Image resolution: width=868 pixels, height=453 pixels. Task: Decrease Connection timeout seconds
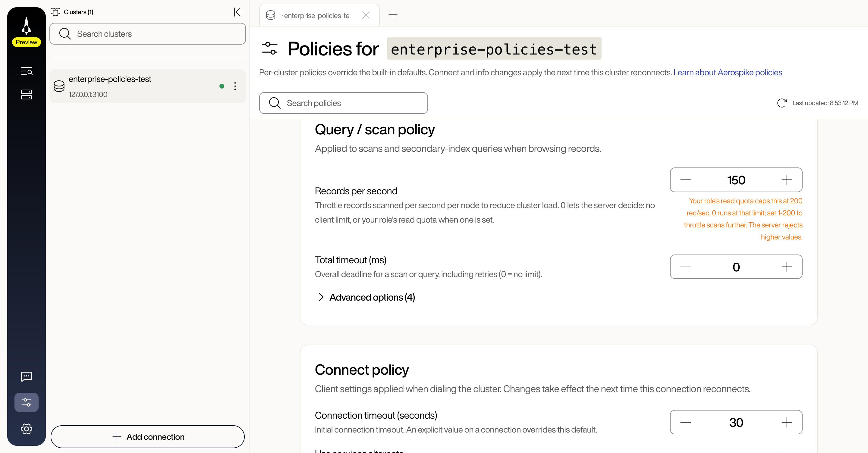coord(685,422)
